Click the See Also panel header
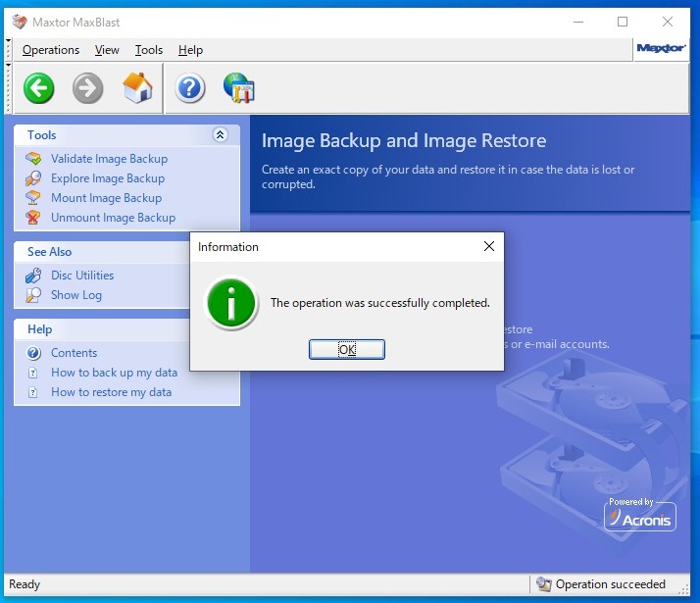Screen dimensions: 700x603 click(102, 252)
